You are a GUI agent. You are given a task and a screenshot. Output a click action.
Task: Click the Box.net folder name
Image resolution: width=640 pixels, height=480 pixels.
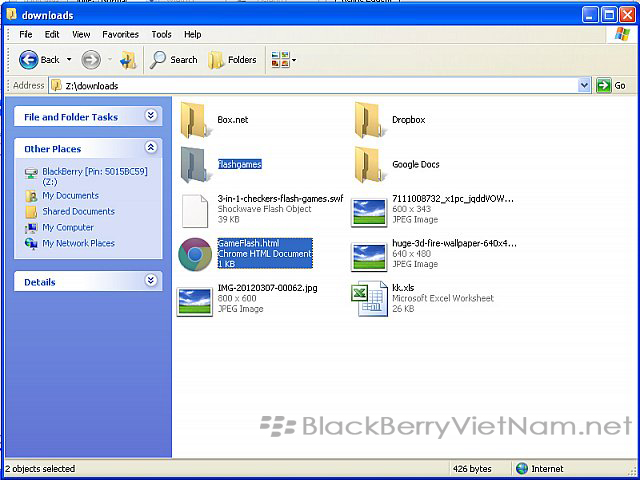click(x=233, y=120)
